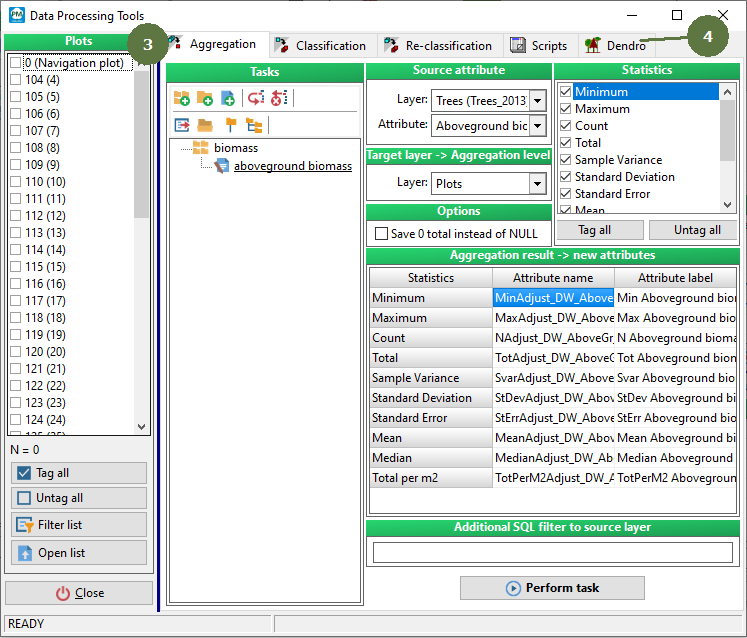Click the add new folder icon
The width and height of the screenshot is (747, 638).
pos(204,98)
